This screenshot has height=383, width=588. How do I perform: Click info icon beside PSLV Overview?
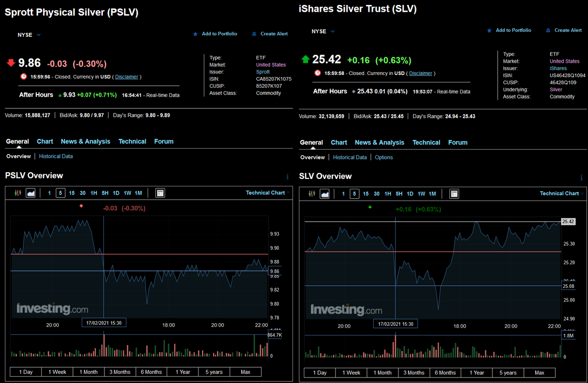(x=287, y=177)
